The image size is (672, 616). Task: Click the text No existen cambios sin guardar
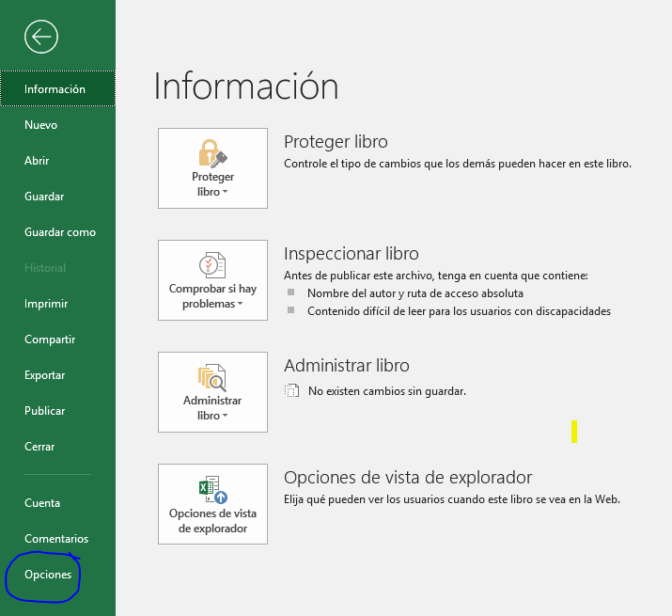(x=386, y=391)
